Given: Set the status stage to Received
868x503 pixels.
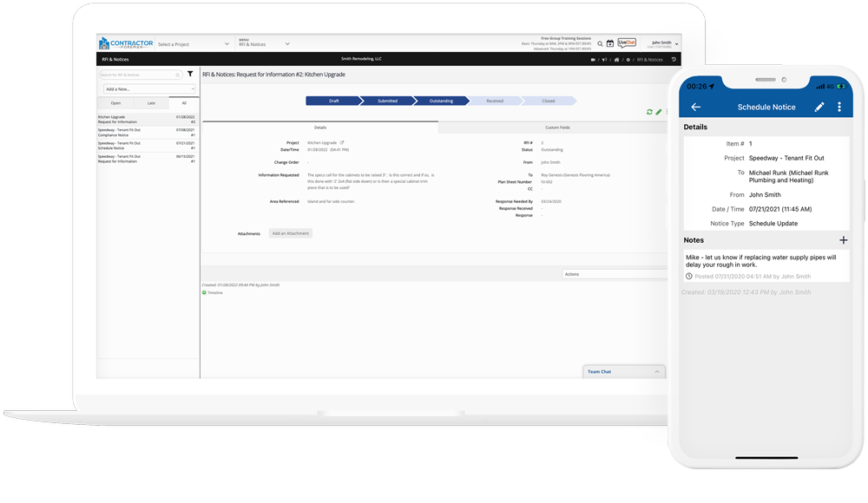Looking at the screenshot, I should (495, 101).
